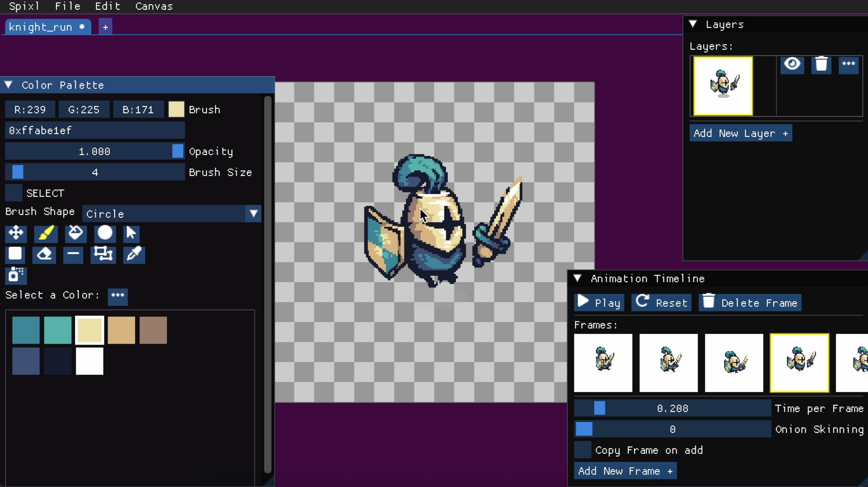Open the Brush Shape Circle dropdown
This screenshot has width=868, height=487.
click(x=172, y=214)
